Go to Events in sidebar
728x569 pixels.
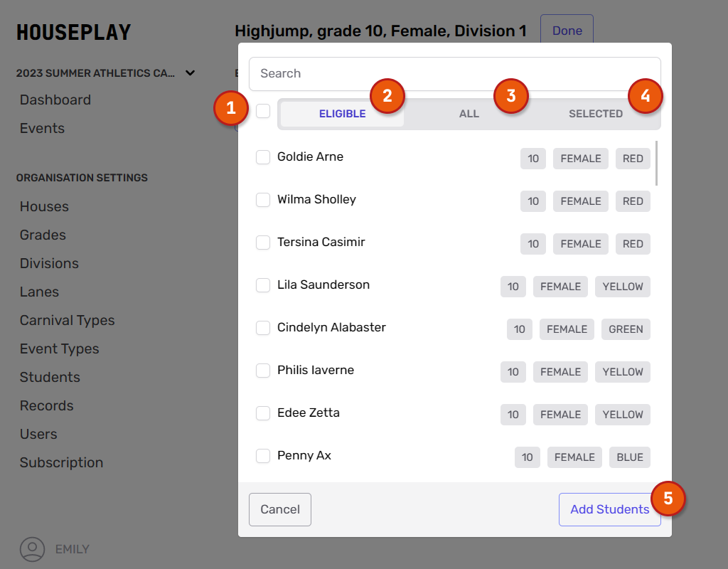tap(42, 129)
